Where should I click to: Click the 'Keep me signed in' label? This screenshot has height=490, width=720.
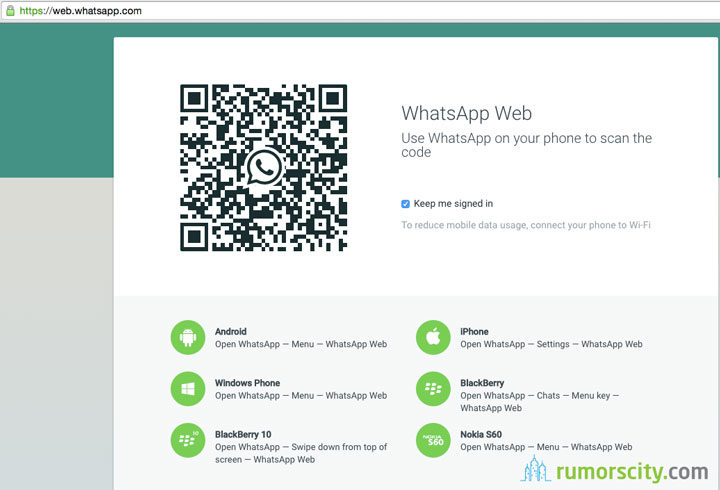tap(453, 203)
